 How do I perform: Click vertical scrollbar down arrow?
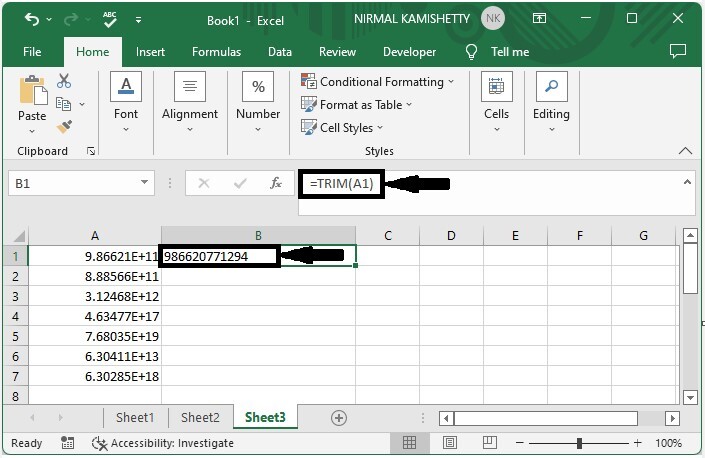tap(690, 397)
